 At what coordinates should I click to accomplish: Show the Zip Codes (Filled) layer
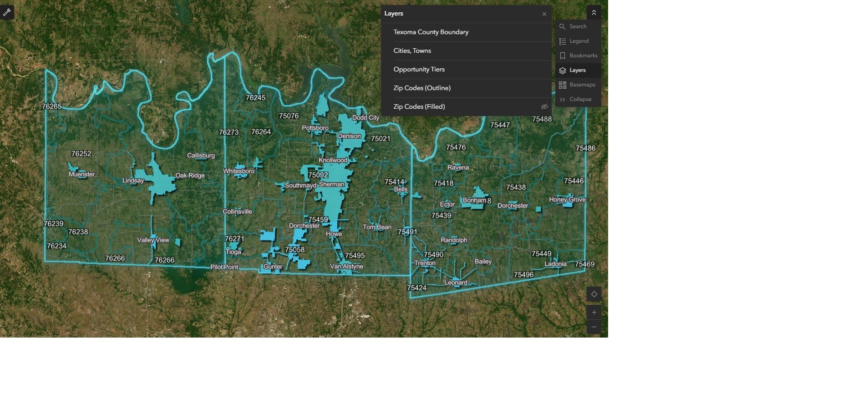tap(544, 106)
